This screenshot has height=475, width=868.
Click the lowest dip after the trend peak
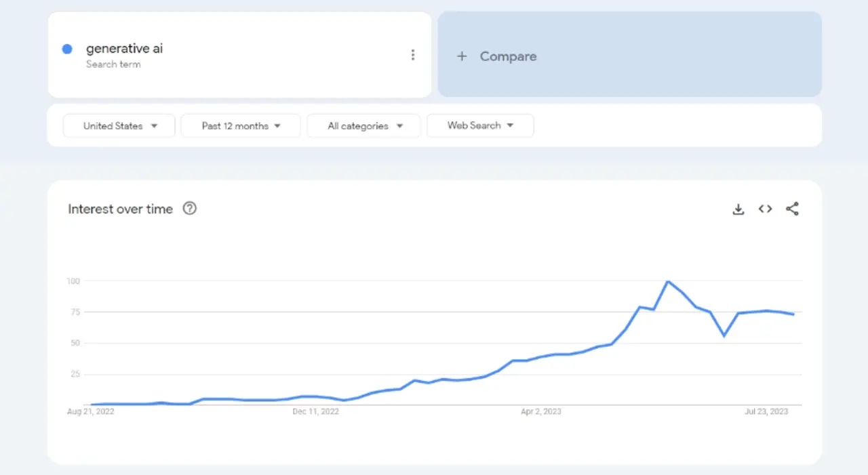tap(724, 335)
